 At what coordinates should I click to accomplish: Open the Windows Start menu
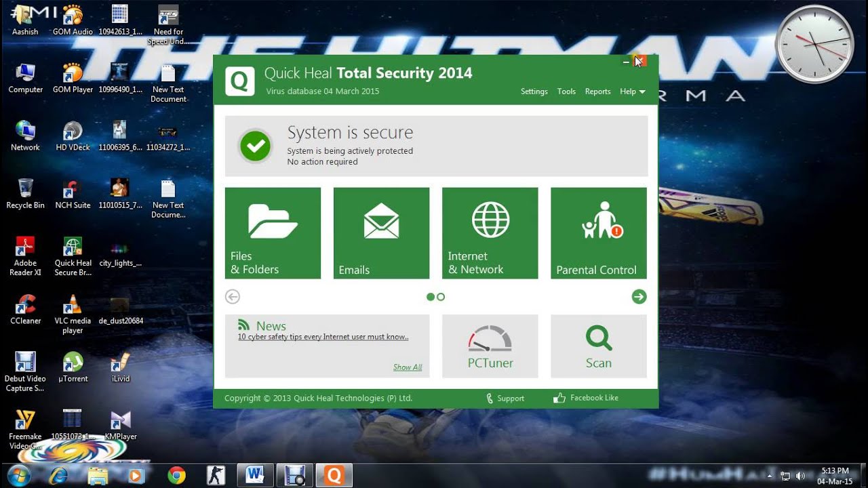(x=18, y=474)
